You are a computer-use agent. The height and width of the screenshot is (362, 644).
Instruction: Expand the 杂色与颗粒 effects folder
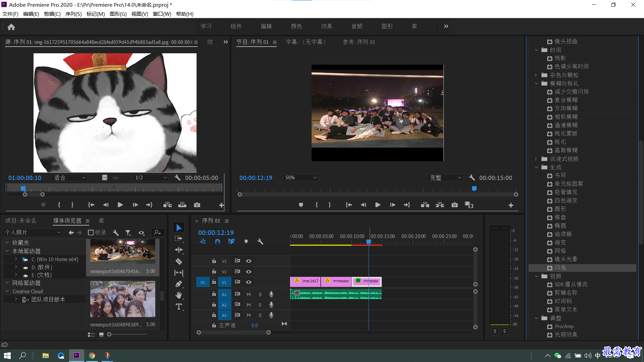click(536, 75)
